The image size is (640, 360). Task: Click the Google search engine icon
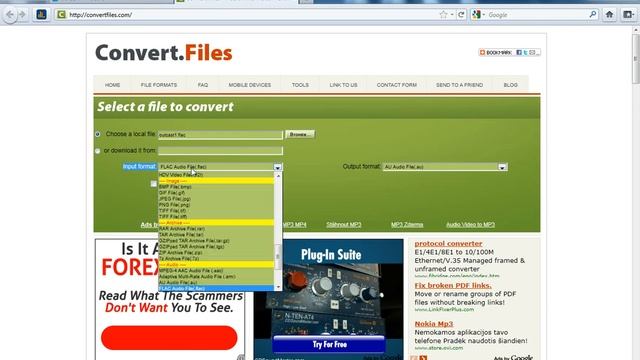click(476, 15)
